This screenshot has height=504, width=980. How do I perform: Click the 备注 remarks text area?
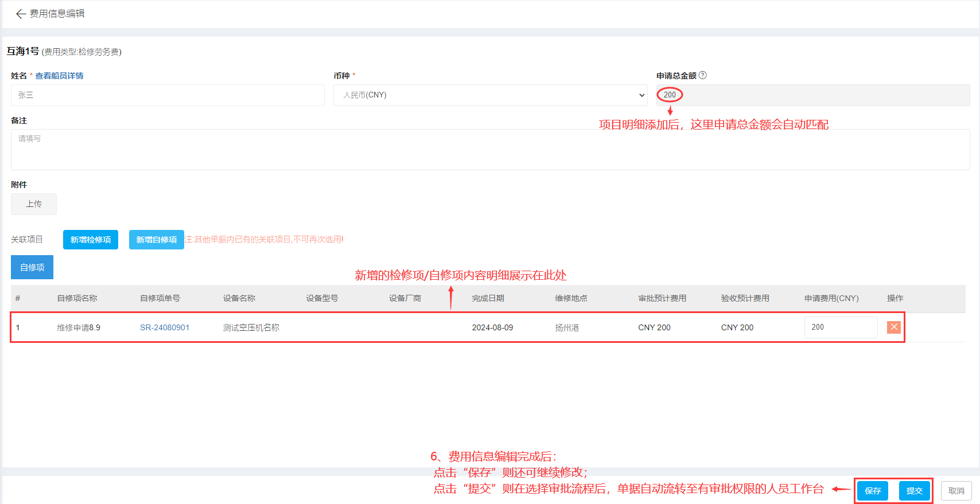click(x=490, y=150)
